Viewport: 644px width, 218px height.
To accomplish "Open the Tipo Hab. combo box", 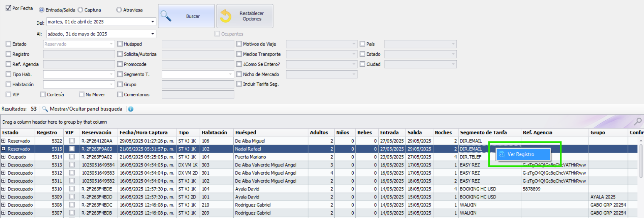I will [x=79, y=74].
